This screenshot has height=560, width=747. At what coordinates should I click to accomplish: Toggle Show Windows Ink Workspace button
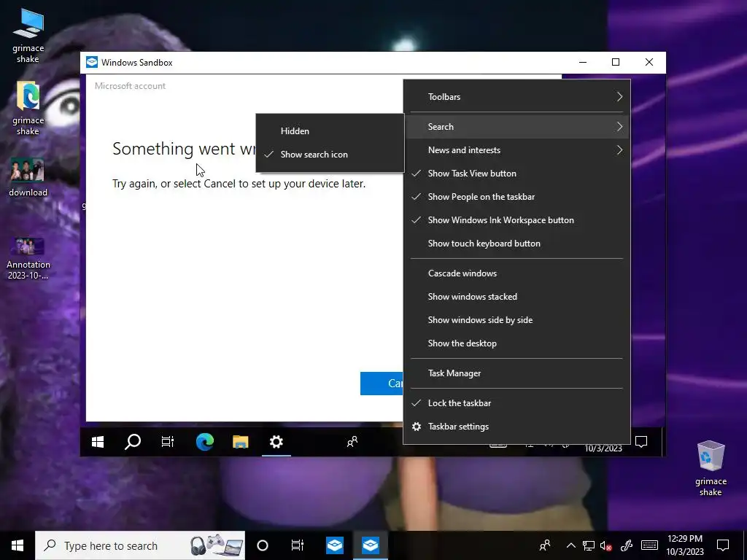tap(517, 220)
